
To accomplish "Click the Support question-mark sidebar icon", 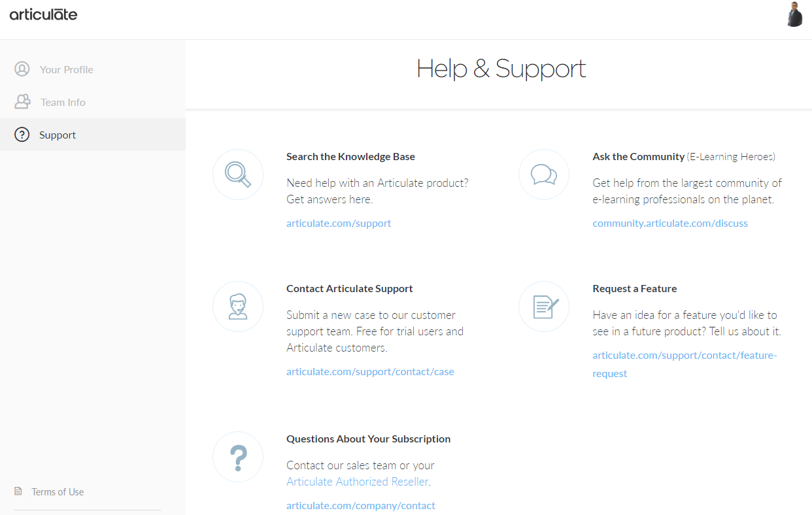I will click(22, 135).
